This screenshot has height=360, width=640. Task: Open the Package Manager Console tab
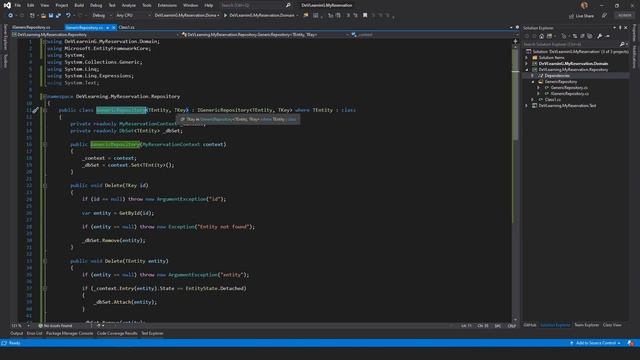[69, 333]
